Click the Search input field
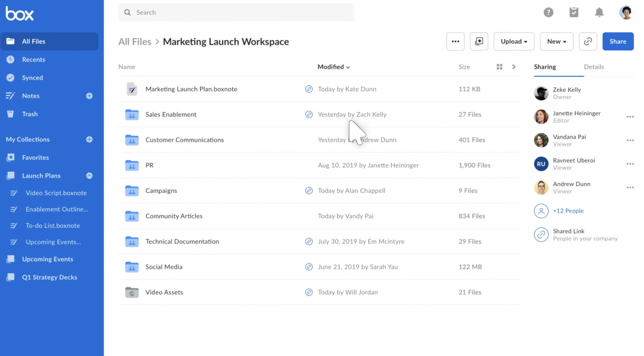Screen dimensions: 644x356 (236, 12)
